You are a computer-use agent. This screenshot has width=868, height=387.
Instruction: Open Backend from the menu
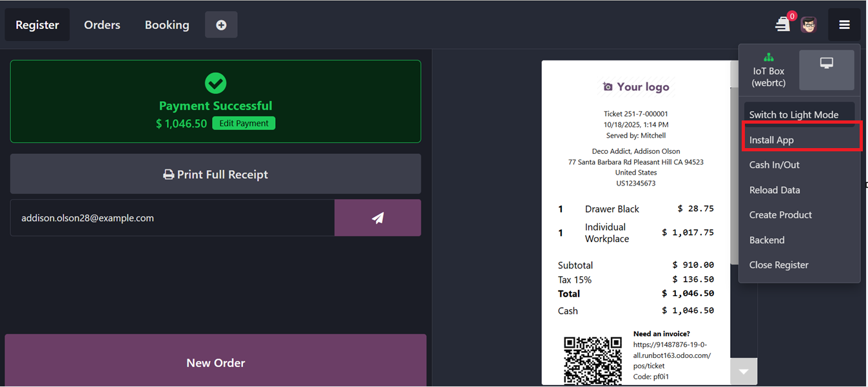click(799, 240)
